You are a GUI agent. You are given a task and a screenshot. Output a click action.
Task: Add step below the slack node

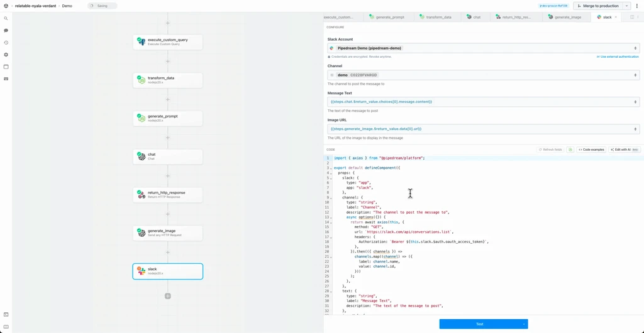click(x=167, y=296)
